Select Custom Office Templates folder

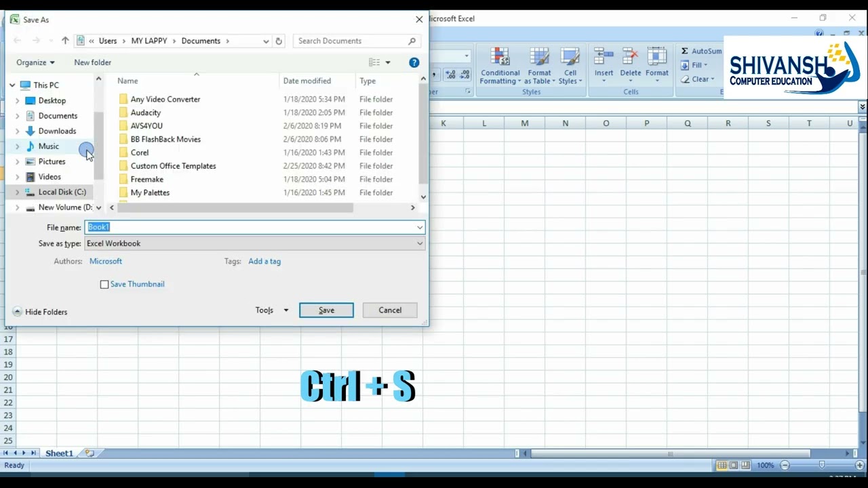point(173,166)
